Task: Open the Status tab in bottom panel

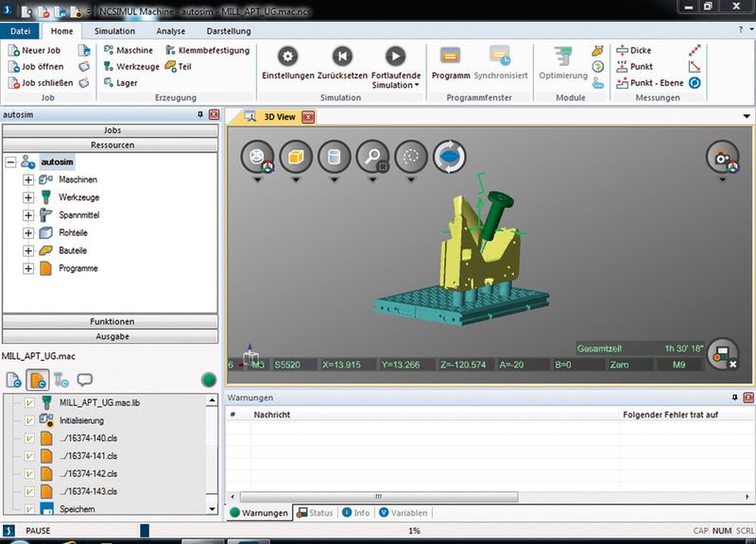Action: [x=315, y=513]
